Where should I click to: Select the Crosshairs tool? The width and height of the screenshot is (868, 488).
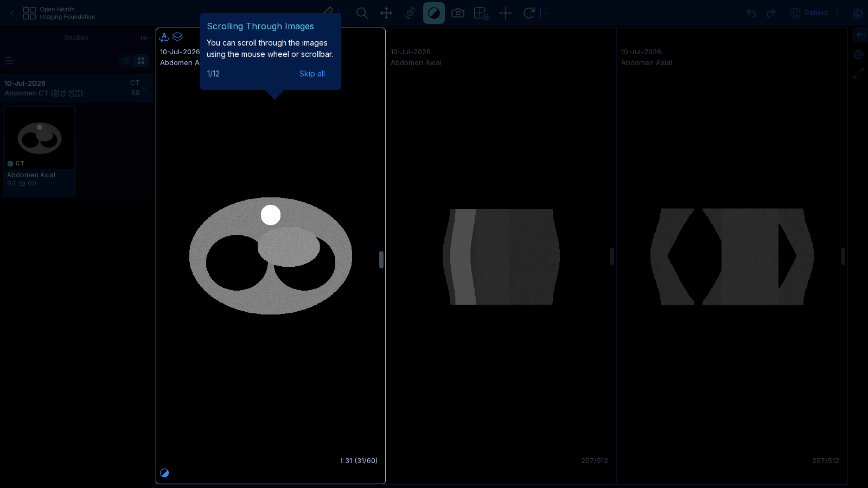point(506,13)
